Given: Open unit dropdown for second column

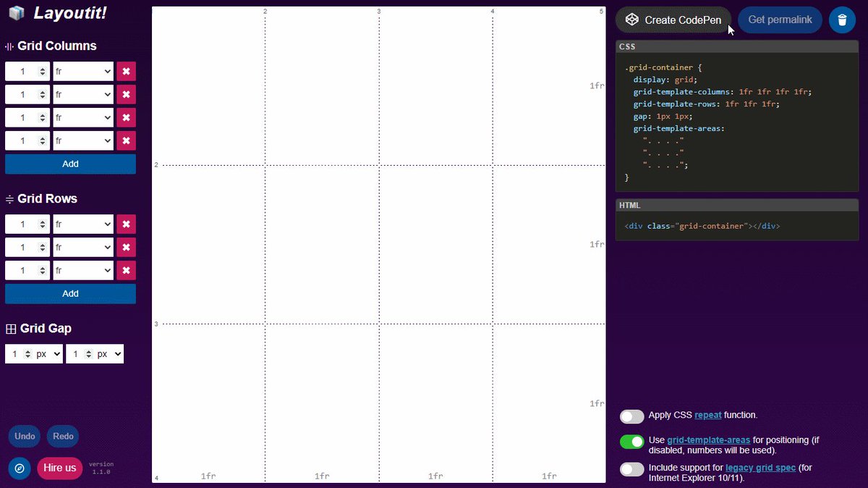Looking at the screenshot, I should (83, 94).
